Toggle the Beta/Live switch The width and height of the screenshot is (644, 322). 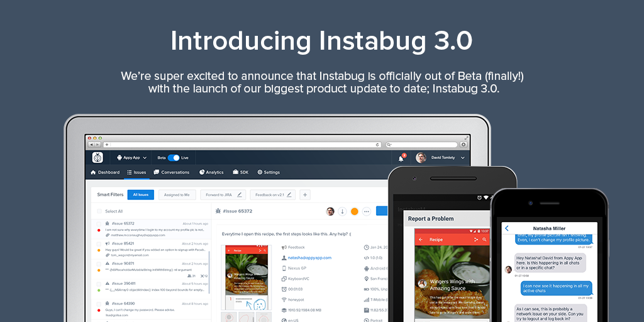pyautogui.click(x=174, y=158)
